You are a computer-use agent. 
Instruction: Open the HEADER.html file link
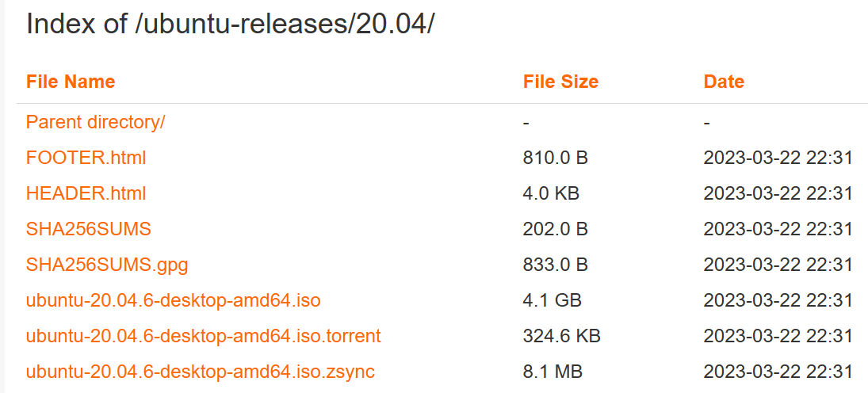[x=86, y=193]
